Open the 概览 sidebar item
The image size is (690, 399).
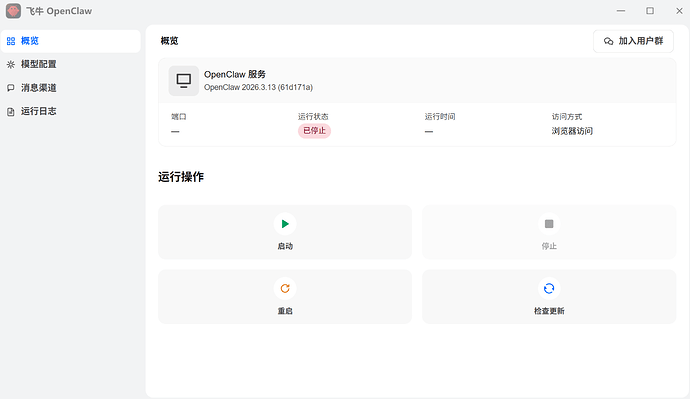(71, 41)
